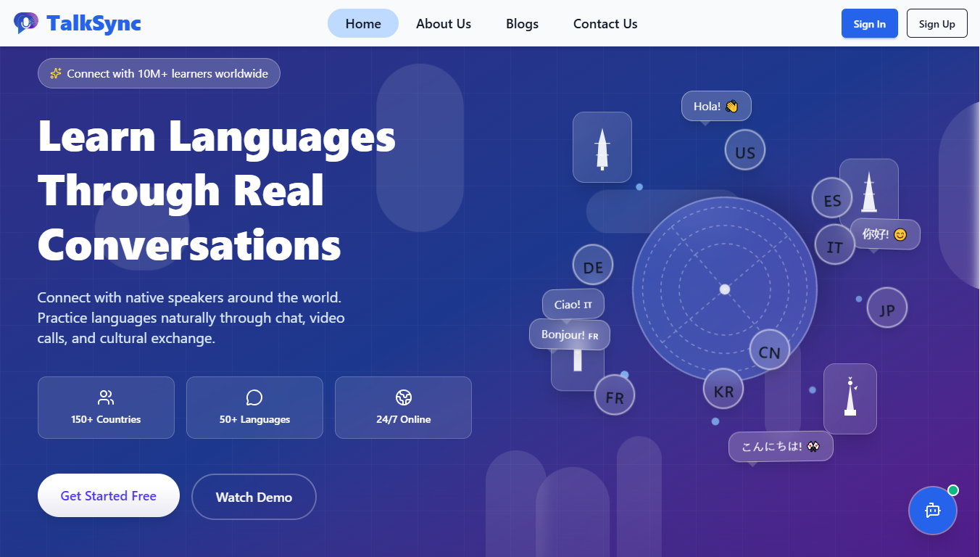The height and width of the screenshot is (557, 980).
Task: Click the Sign In button
Action: tap(869, 23)
